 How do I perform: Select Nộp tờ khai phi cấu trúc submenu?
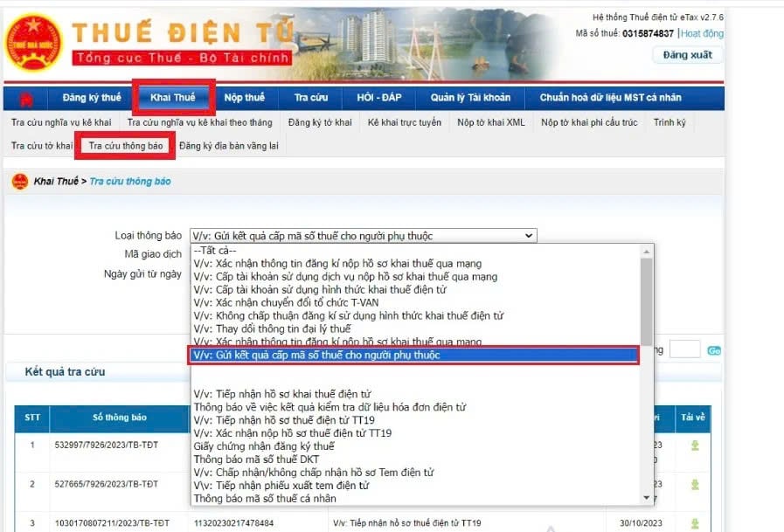[589, 122]
